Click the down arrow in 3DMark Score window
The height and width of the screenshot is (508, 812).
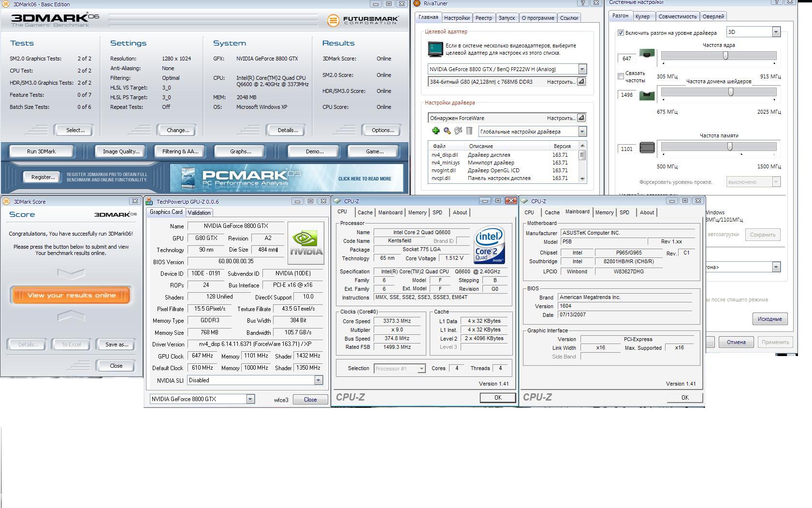pyautogui.click(x=71, y=274)
